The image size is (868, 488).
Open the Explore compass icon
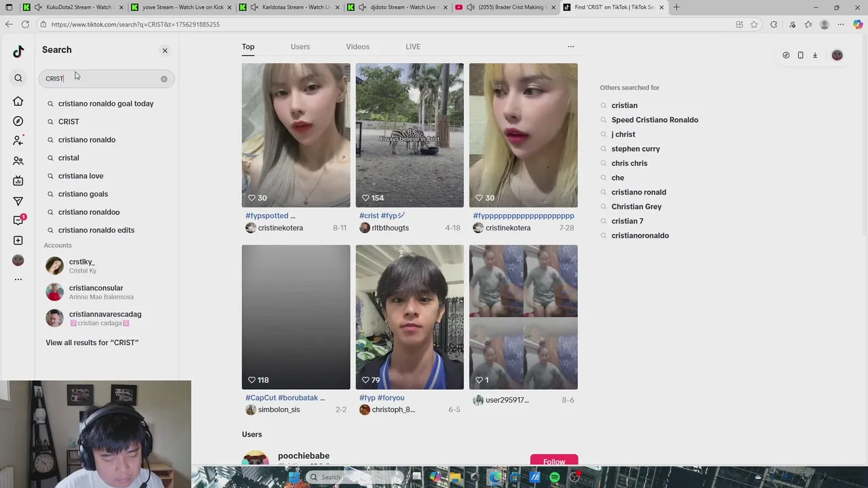pyautogui.click(x=18, y=121)
